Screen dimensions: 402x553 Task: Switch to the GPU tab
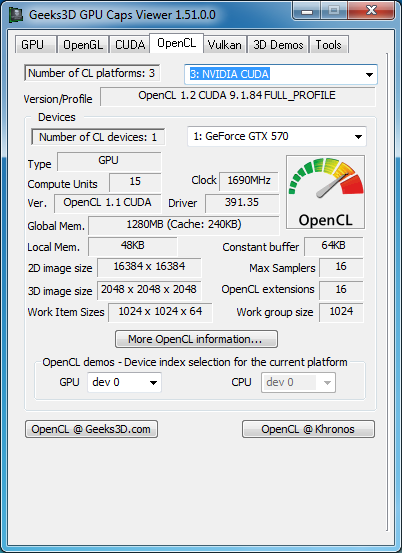[x=35, y=45]
